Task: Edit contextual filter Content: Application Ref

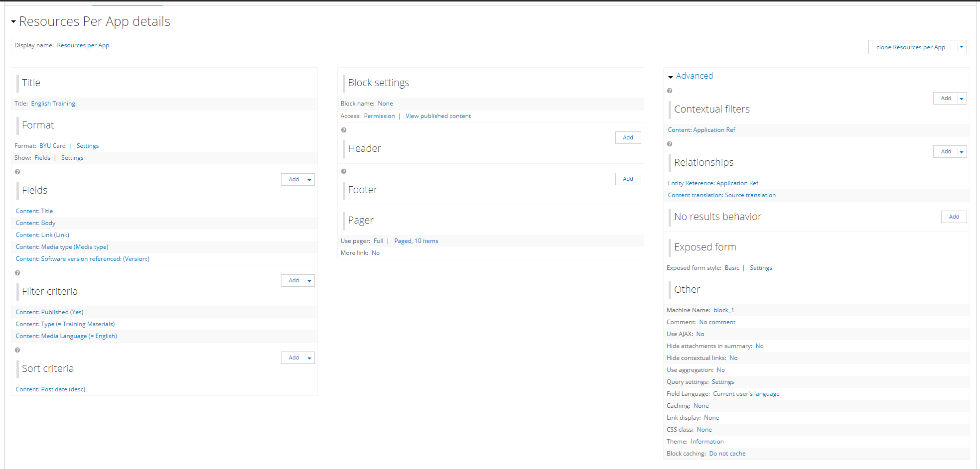Action: 701,130
